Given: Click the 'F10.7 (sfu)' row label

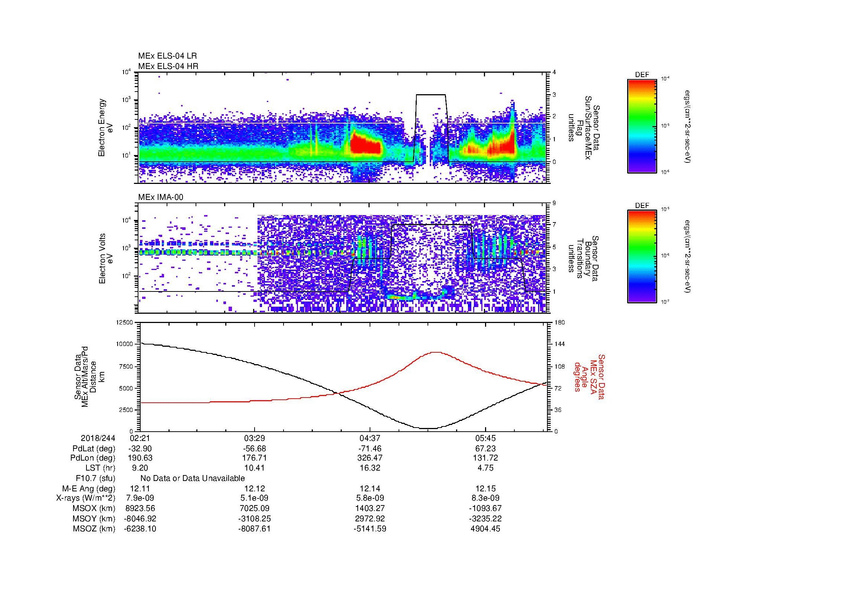Looking at the screenshot, I should point(95,478).
